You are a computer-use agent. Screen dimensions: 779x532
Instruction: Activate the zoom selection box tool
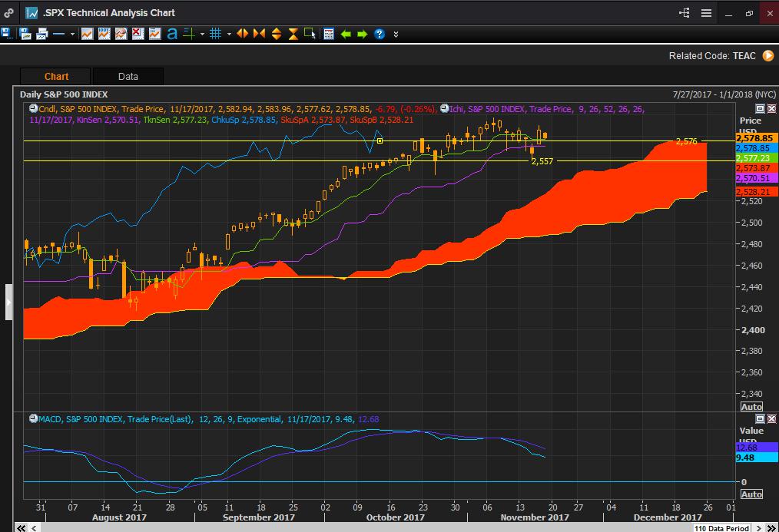point(308,34)
